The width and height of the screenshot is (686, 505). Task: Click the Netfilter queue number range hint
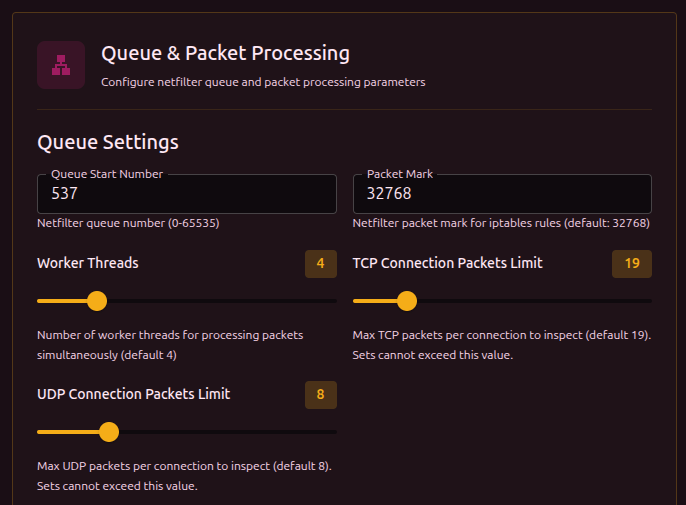tap(128, 223)
